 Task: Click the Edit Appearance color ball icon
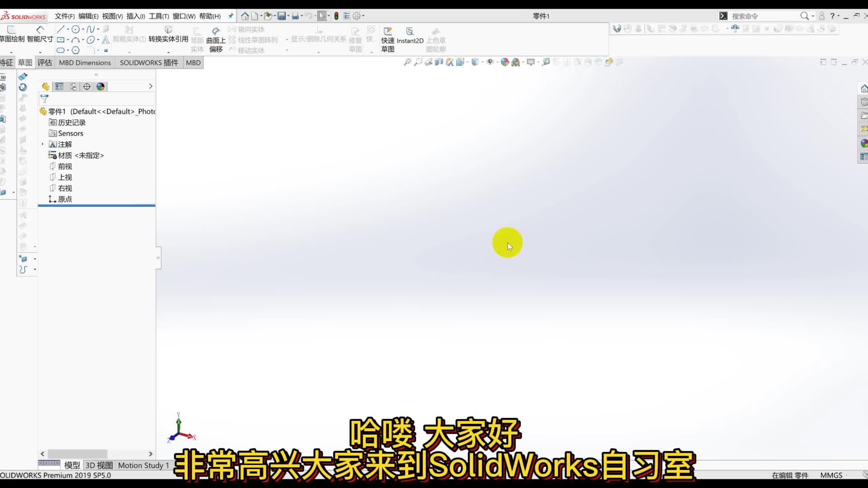pos(505,62)
